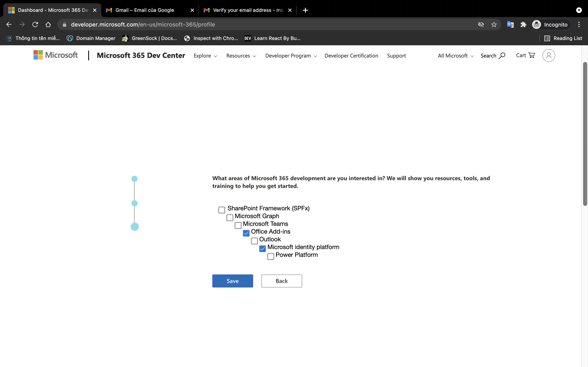Open the browser extensions puzzle icon

point(523,24)
